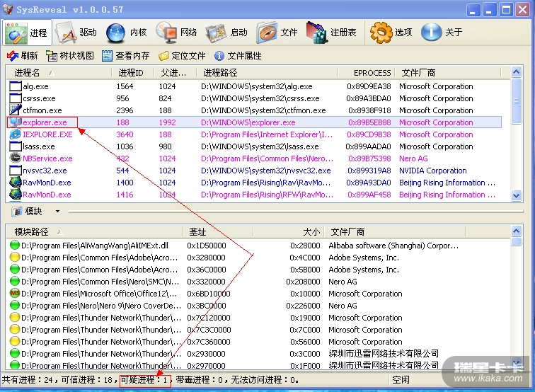Click module size 0x208000
The width and height of the screenshot is (535, 392).
[x=303, y=282]
